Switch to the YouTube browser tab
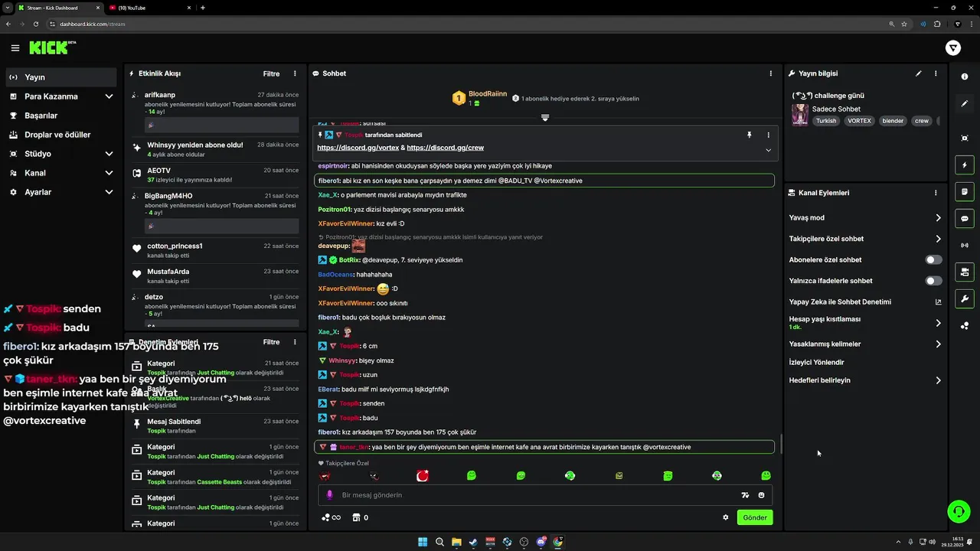Screen dimensions: 980x551 (x=149, y=8)
